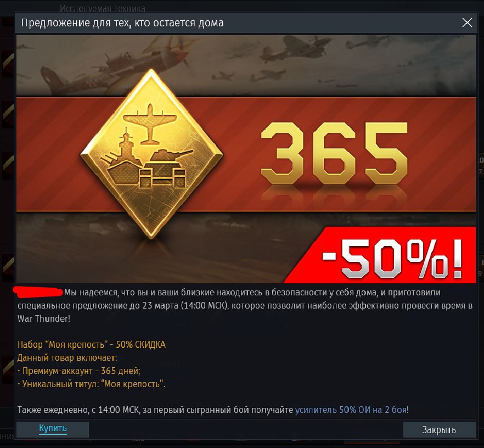
Task: Open the усилитель 50% ОИ на 2 боя link
Action: click(x=351, y=410)
